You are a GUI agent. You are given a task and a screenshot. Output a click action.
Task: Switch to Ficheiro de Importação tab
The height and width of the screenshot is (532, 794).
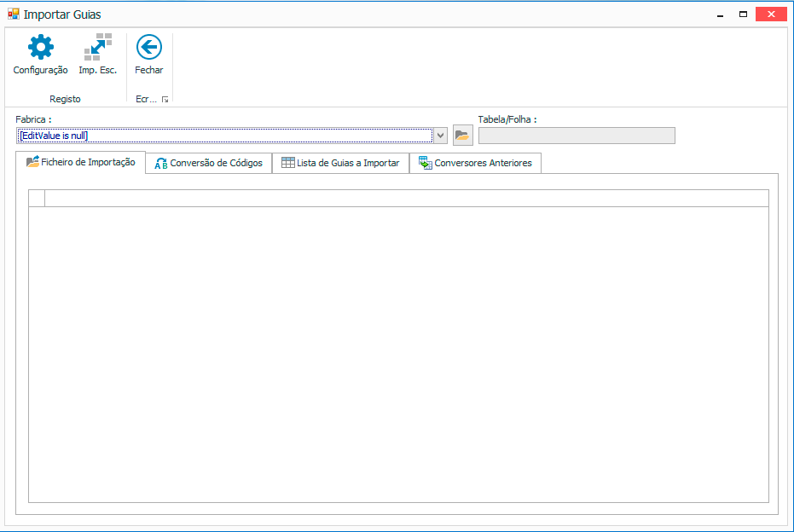coord(80,162)
